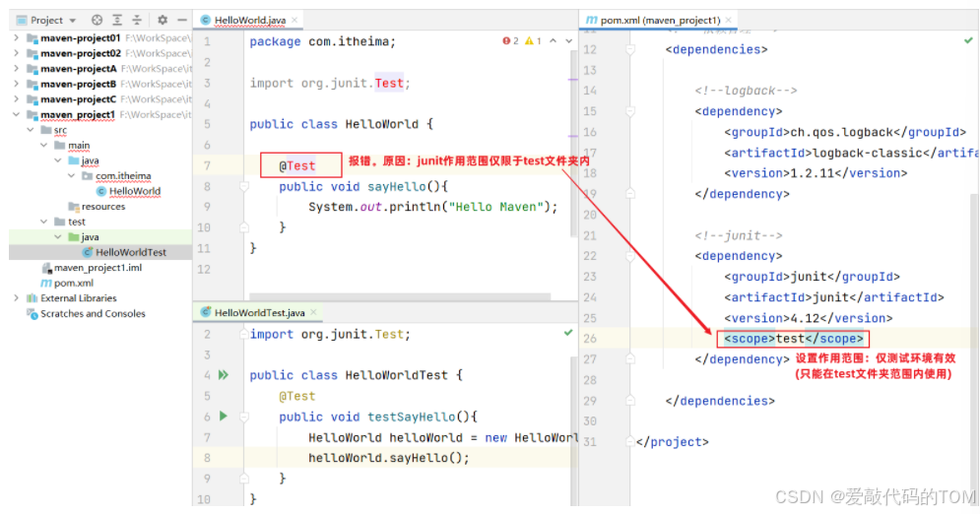Open pom.xml in project tree
The image size is (980, 514).
(67, 283)
